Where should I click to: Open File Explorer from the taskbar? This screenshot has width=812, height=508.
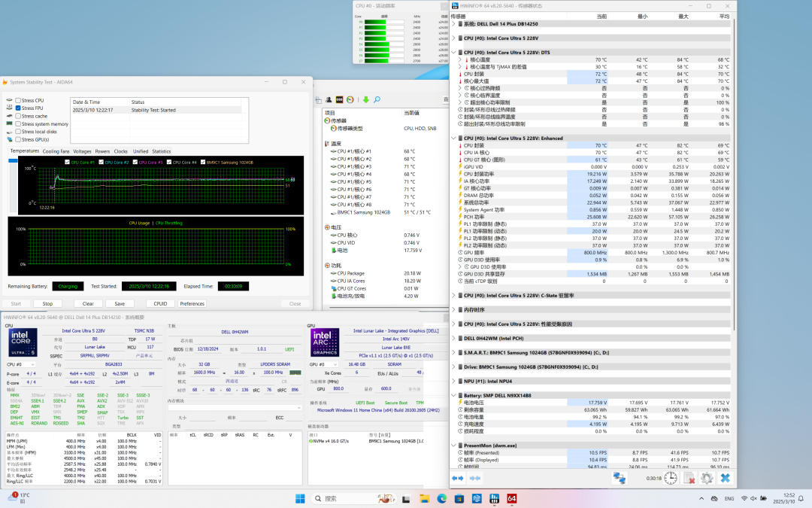click(424, 499)
